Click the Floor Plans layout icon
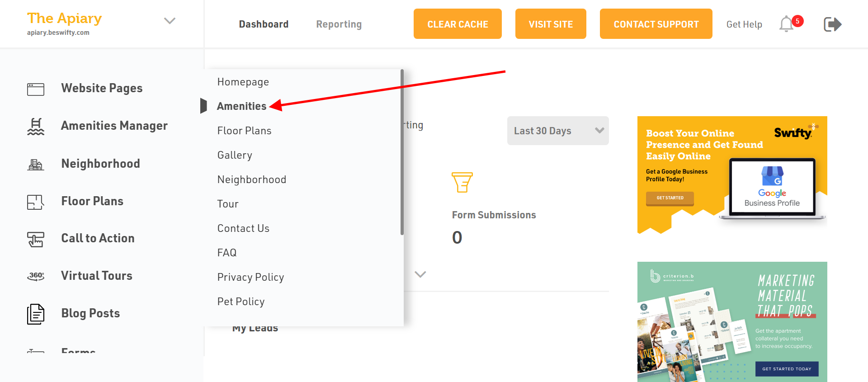The height and width of the screenshot is (382, 868). click(x=36, y=202)
